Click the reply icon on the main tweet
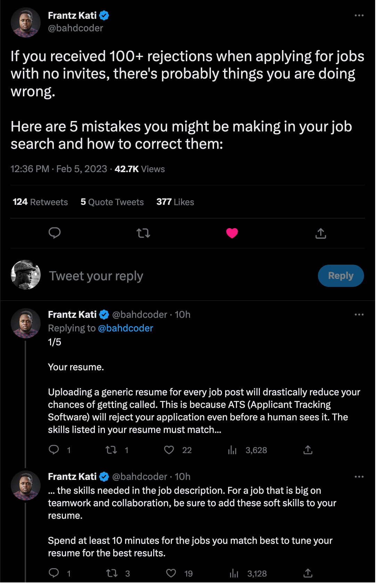Screen dimensions: 378x588 point(55,233)
